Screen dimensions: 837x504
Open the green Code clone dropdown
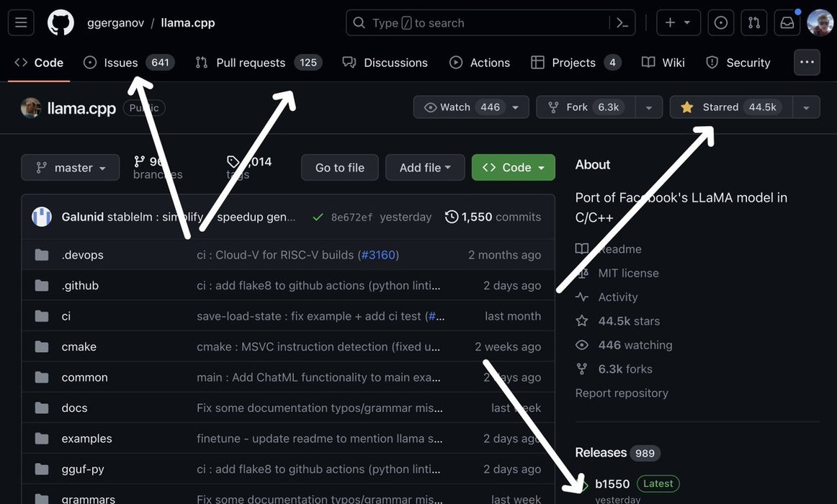(514, 168)
